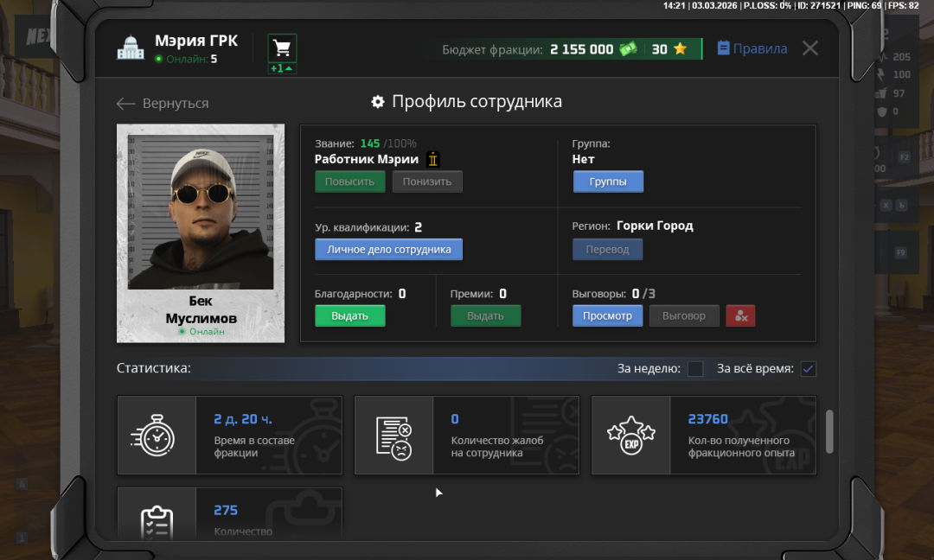
Task: Open the faction shop cart icon
Action: 282,48
